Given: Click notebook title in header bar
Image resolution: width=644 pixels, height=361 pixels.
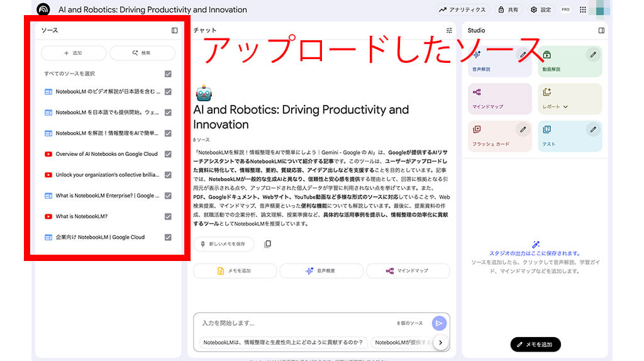Looking at the screenshot, I should pos(152,9).
